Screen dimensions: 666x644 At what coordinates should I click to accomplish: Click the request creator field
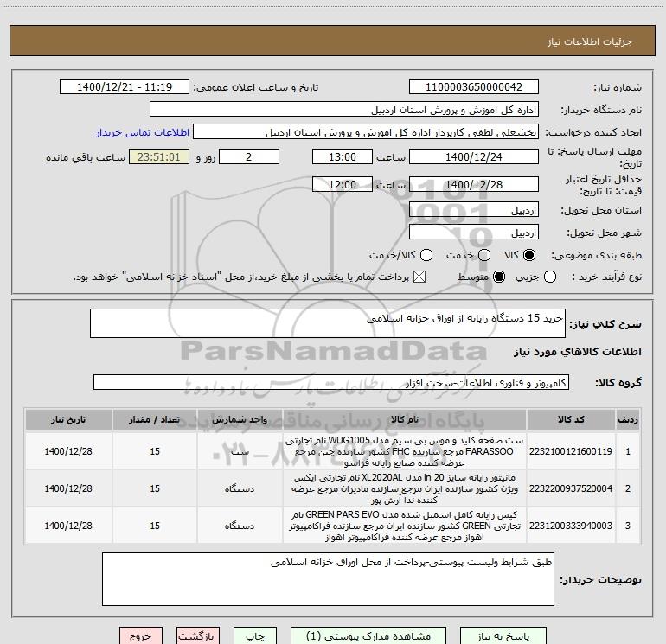coord(366,132)
